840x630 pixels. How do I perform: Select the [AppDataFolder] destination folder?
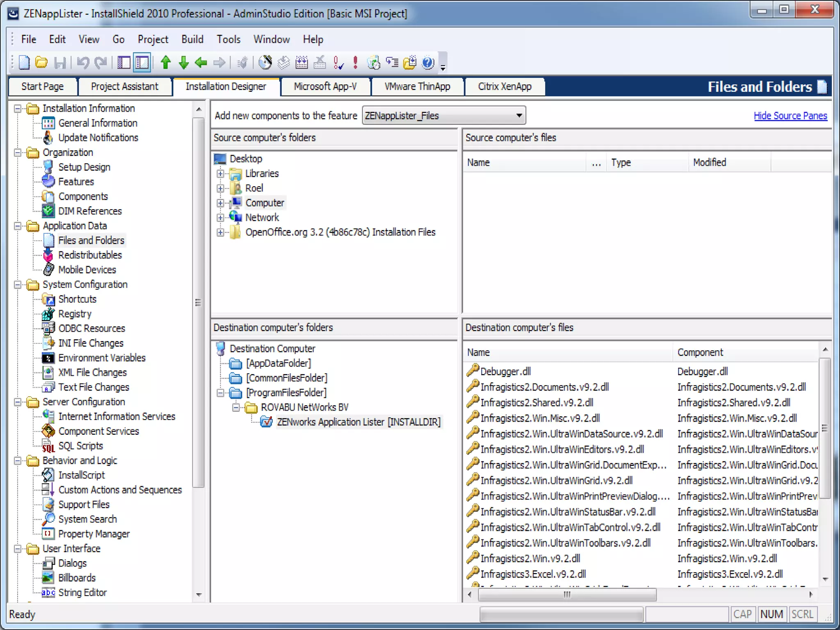[x=278, y=363]
